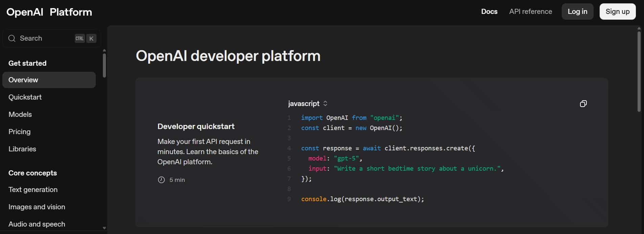Screen dimensions: 644x234
Task: Click the clock icon beside 5 min
Action: click(x=161, y=180)
